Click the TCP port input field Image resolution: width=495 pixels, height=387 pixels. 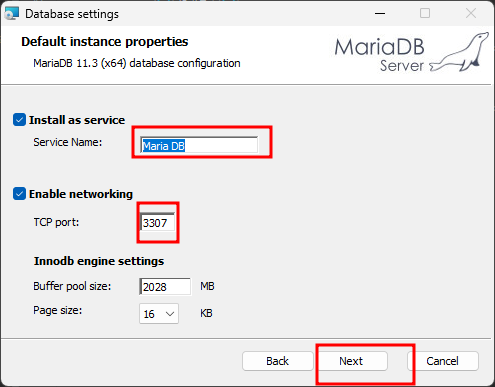point(157,222)
